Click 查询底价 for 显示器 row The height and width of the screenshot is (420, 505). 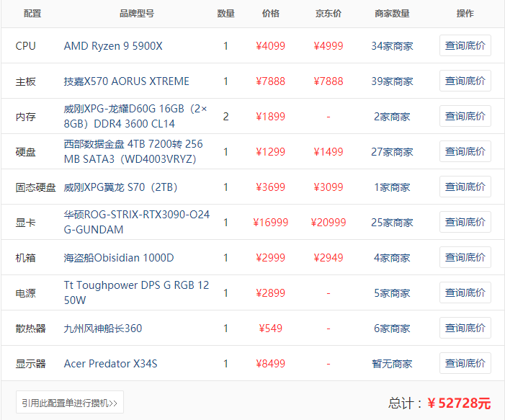(465, 364)
